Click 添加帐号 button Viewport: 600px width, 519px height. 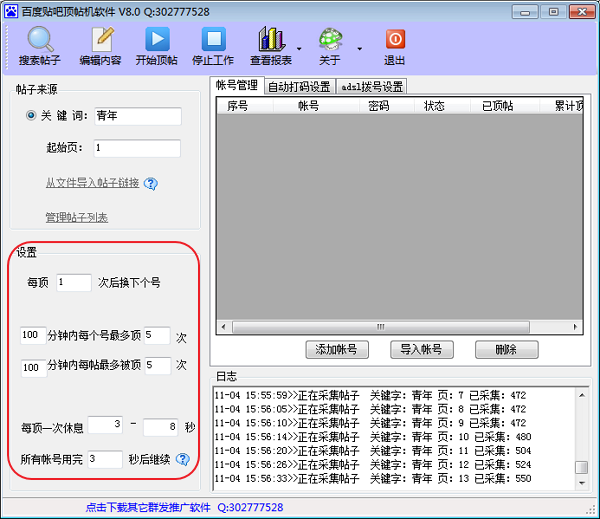click(337, 349)
